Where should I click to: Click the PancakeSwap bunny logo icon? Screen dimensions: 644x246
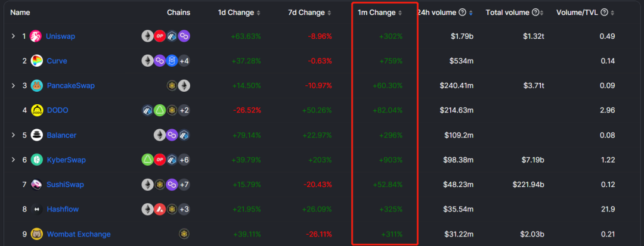[x=36, y=86]
